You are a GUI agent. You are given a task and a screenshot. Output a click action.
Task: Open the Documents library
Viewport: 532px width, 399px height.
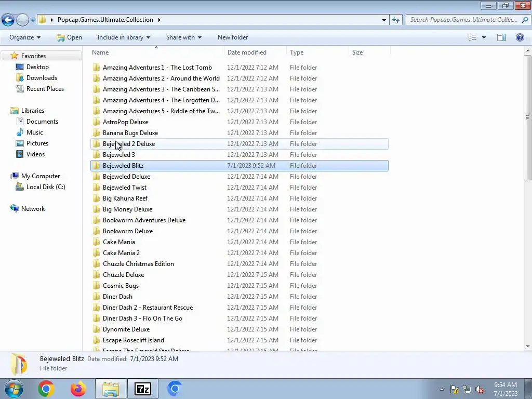(42, 122)
